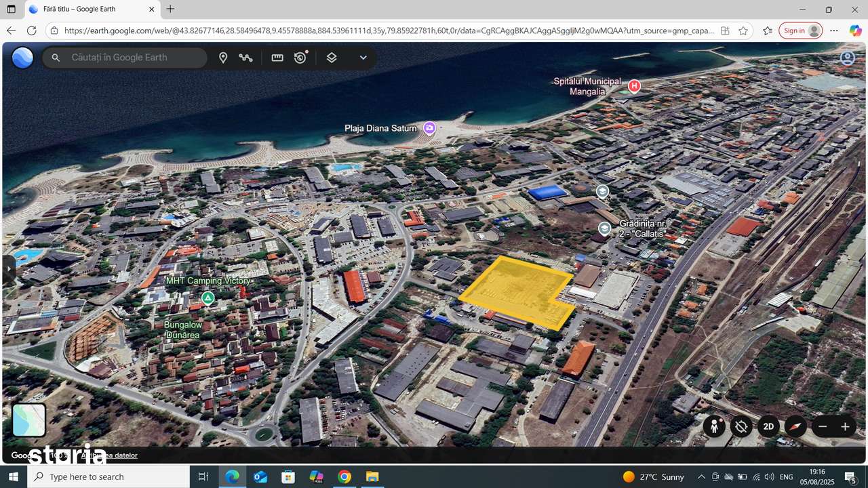Viewport: 868px width, 488px height.
Task: Expand the toolbar with the chevron arrow
Action: click(x=363, y=58)
